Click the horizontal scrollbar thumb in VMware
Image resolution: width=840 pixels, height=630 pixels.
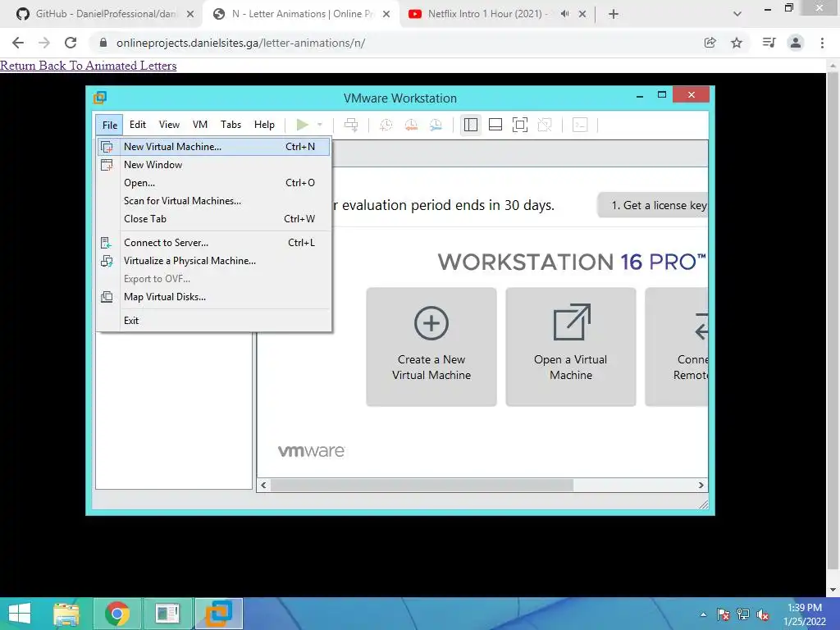(x=422, y=486)
